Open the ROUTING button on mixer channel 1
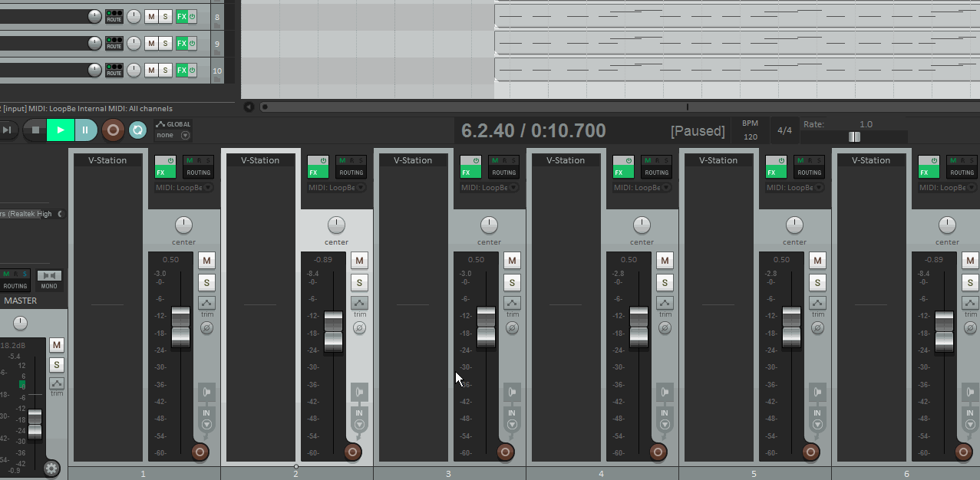The width and height of the screenshot is (980, 480). pos(198,167)
